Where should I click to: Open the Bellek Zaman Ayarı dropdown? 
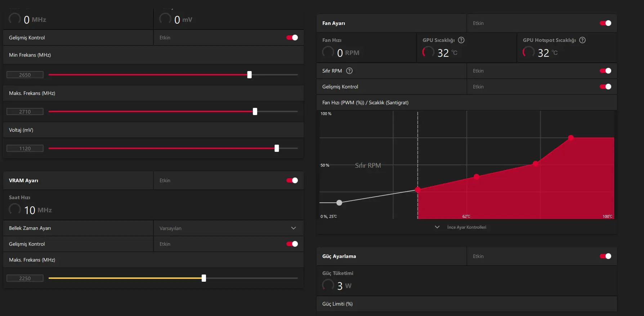pyautogui.click(x=229, y=228)
